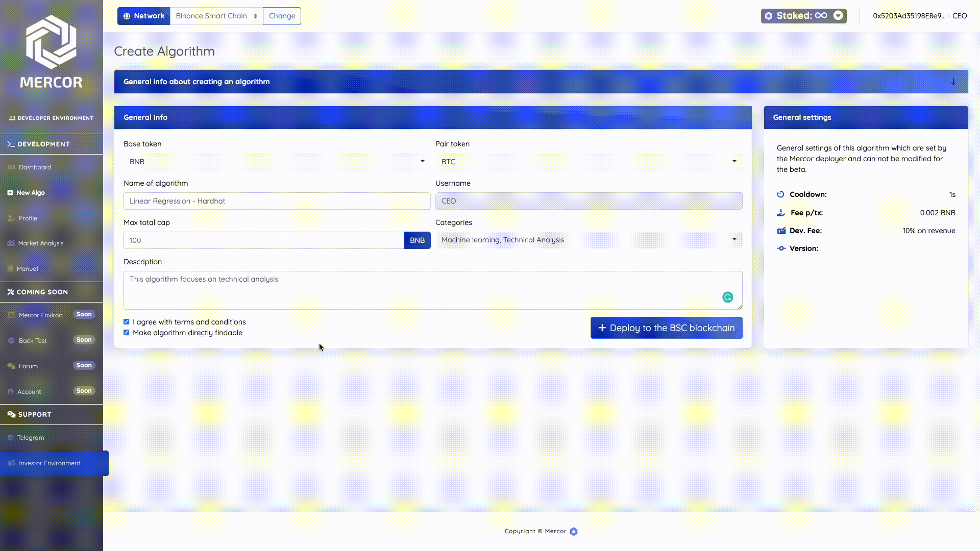This screenshot has width=980, height=551.
Task: Click the Staked dropdown arrow icon
Action: (838, 16)
